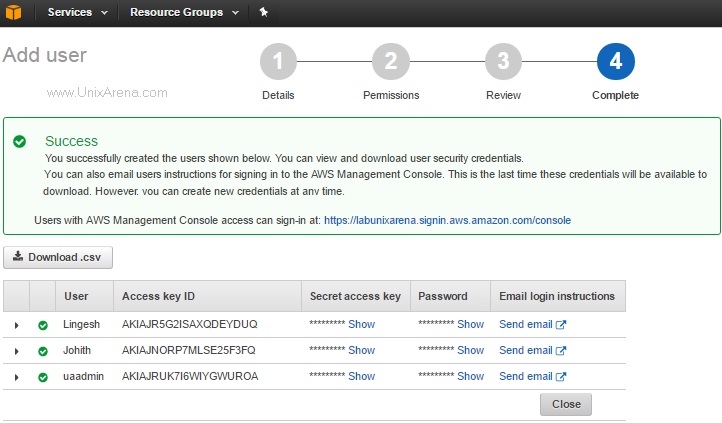Show the secret access key for uaadmin
Viewport: 722px width, 423px height.
361,377
